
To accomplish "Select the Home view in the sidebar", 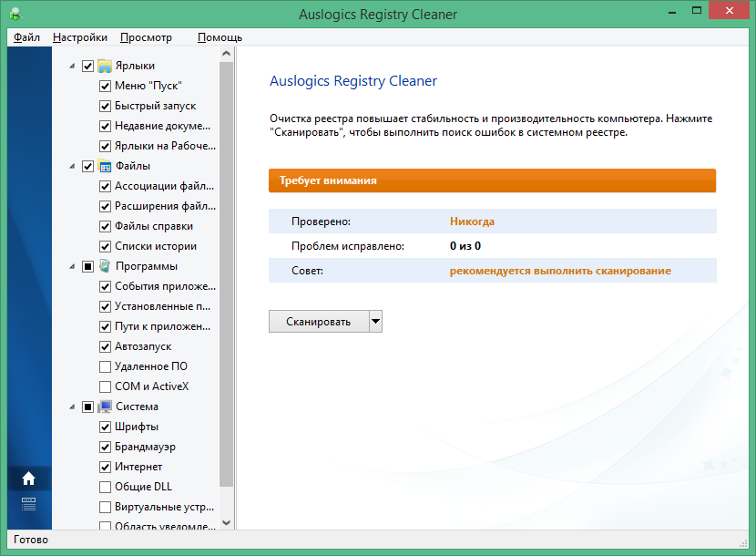I will [x=28, y=478].
